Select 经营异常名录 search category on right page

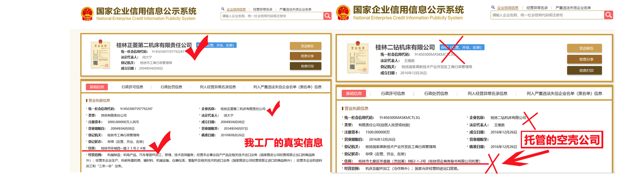pos(537,7)
